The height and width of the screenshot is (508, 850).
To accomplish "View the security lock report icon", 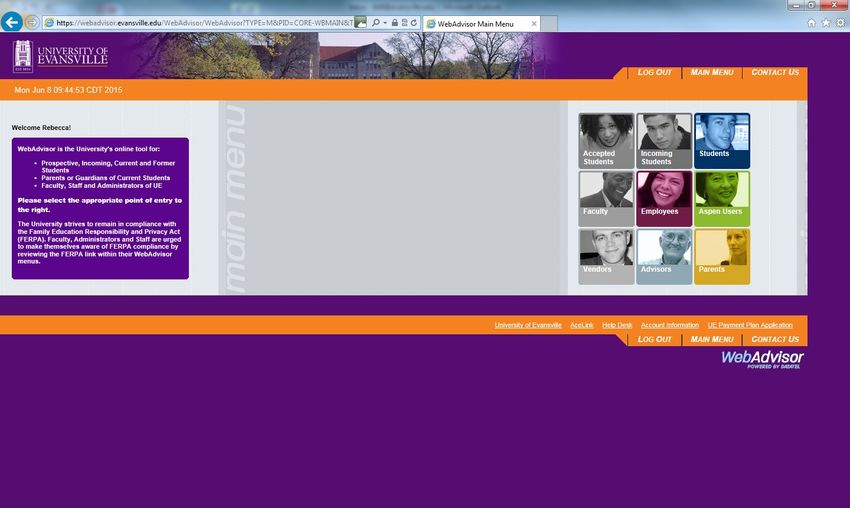I will coord(395,23).
